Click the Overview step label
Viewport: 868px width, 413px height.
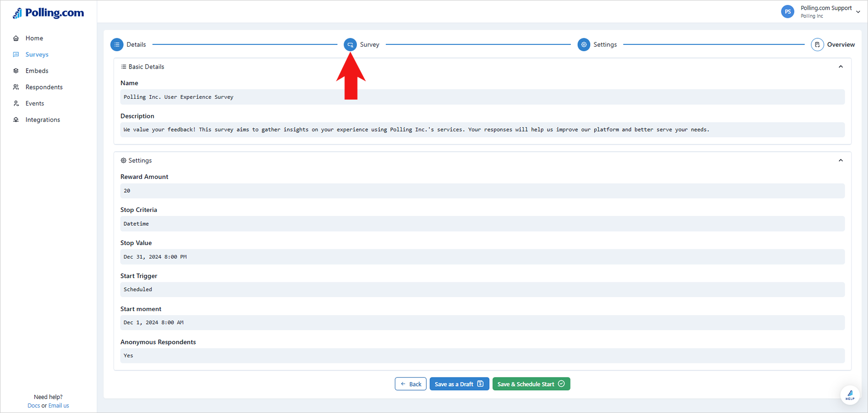coord(841,44)
